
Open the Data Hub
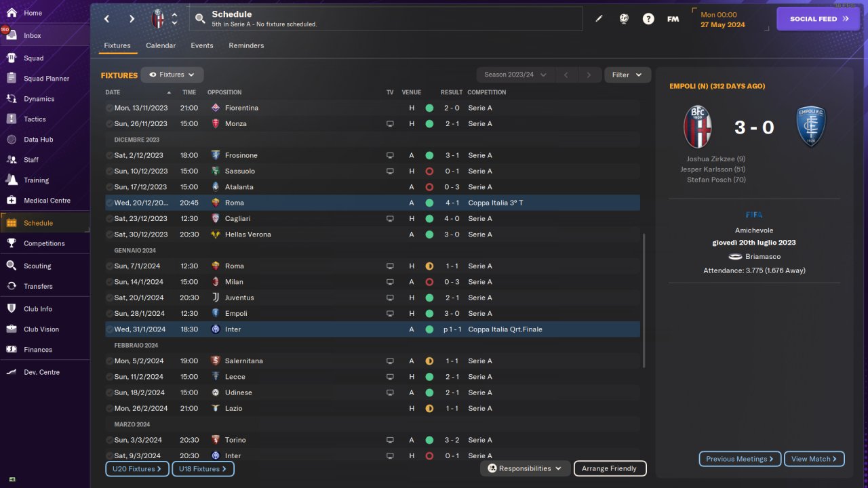(45, 140)
